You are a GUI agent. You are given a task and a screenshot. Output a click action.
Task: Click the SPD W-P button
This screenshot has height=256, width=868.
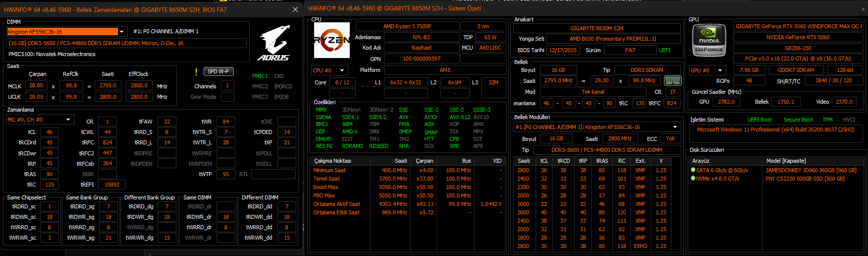pos(218,71)
